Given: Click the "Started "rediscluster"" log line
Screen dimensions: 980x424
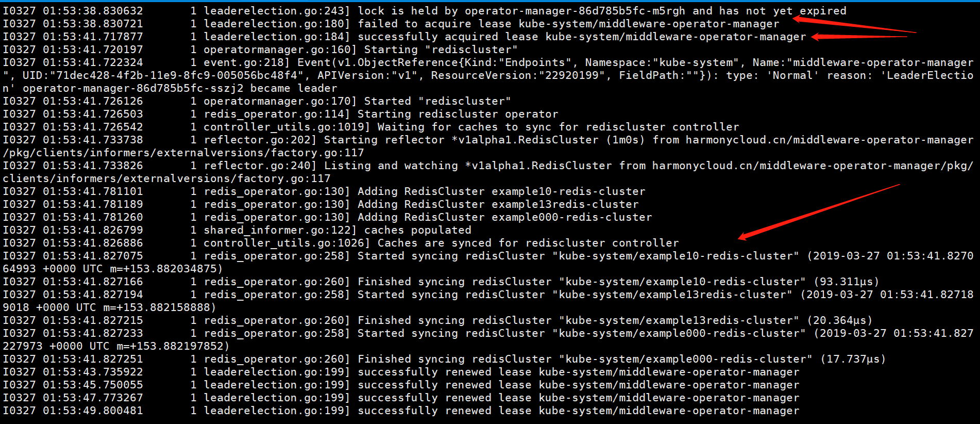Looking at the screenshot, I should [257, 101].
